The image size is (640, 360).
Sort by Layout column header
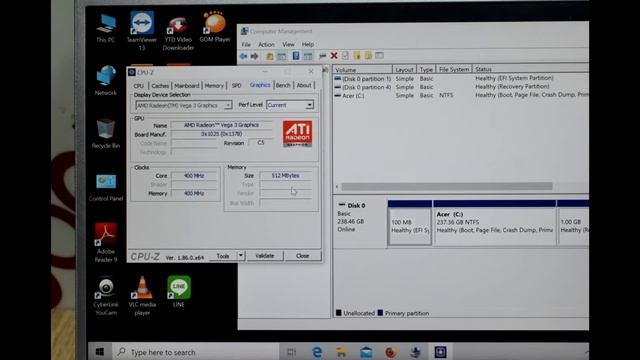[404, 69]
